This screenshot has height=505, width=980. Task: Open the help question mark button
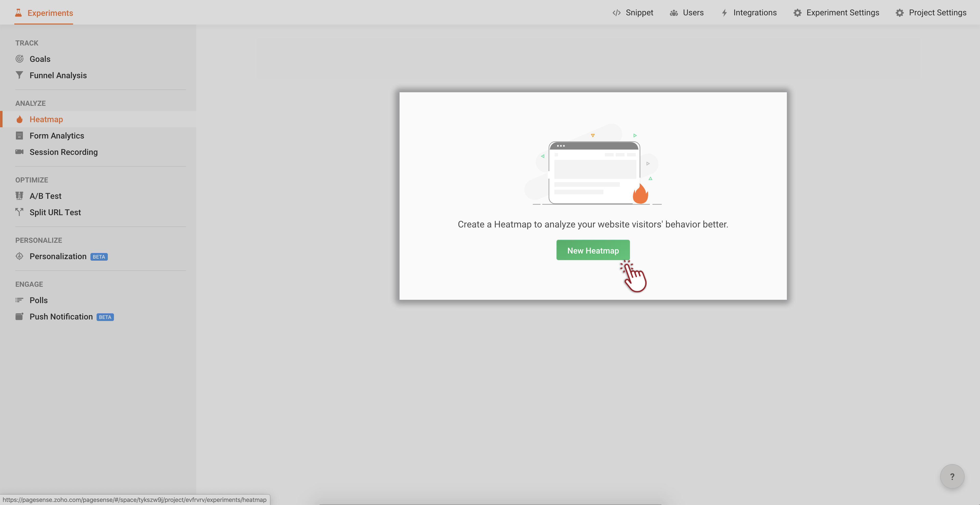pos(952,476)
